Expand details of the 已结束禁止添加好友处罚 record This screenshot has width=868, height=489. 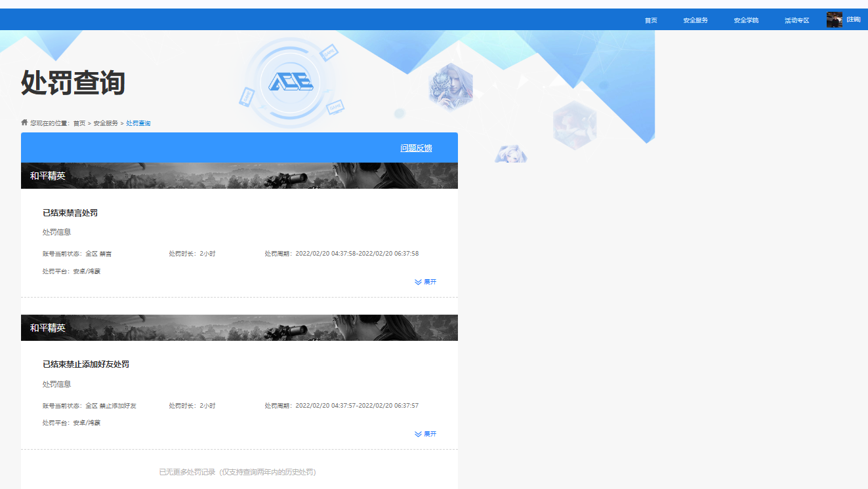tap(425, 434)
